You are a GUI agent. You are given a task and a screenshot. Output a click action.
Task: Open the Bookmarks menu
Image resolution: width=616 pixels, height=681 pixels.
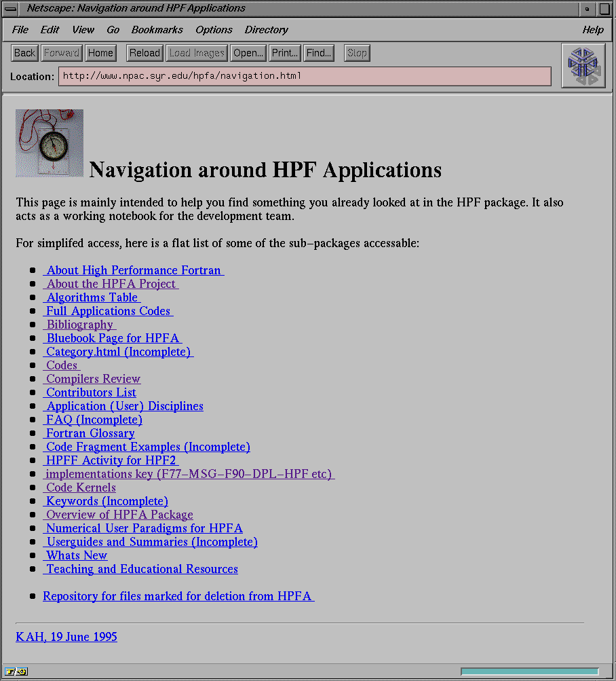click(x=157, y=29)
